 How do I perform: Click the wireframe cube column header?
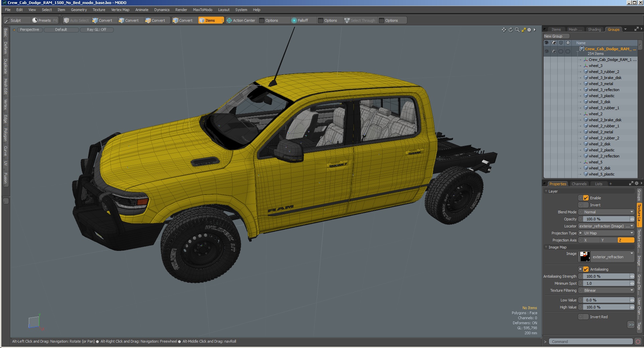tap(561, 43)
